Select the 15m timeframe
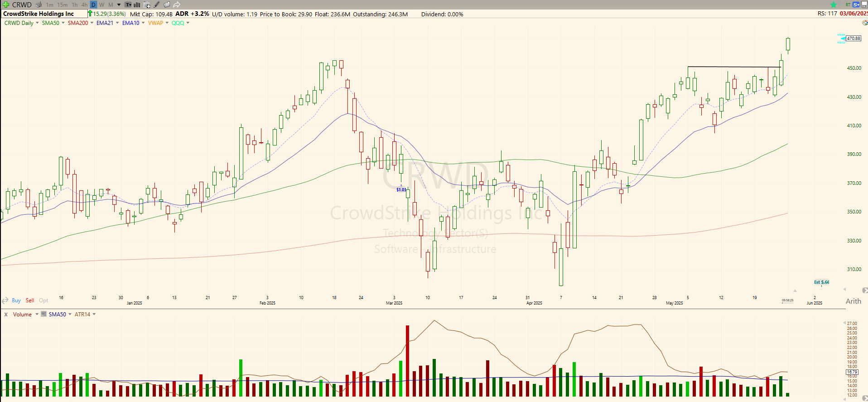 point(63,5)
